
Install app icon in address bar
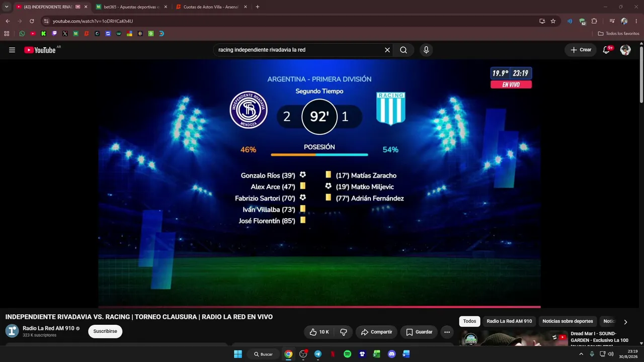(542, 21)
